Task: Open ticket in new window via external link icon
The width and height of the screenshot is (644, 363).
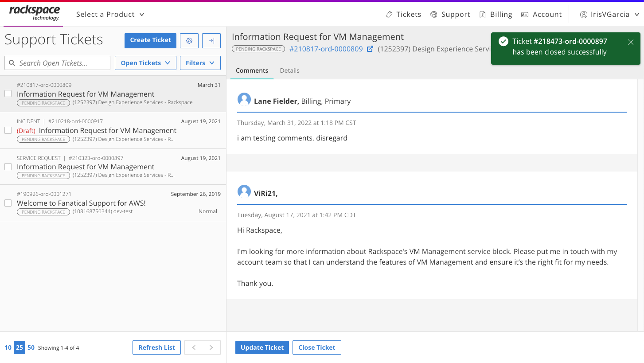Action: point(370,49)
